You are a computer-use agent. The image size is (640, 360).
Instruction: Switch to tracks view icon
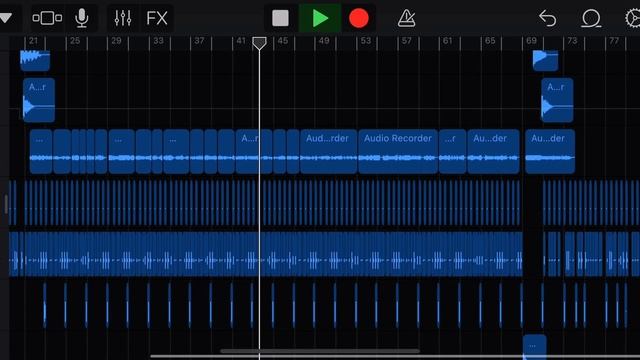pyautogui.click(x=47, y=18)
